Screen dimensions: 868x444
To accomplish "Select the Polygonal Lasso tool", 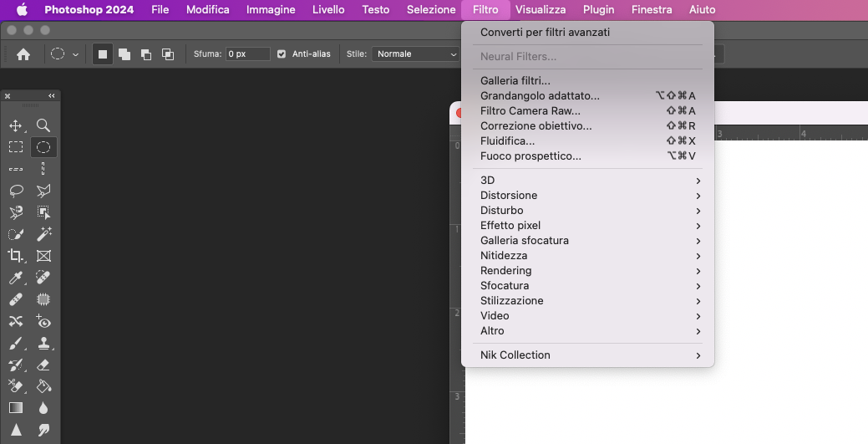I will (x=43, y=191).
